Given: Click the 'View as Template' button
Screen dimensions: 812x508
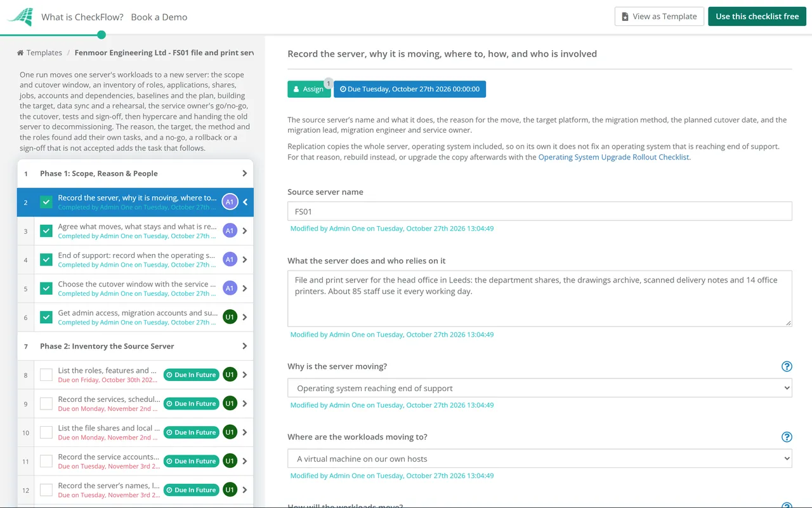Looking at the screenshot, I should (660, 17).
